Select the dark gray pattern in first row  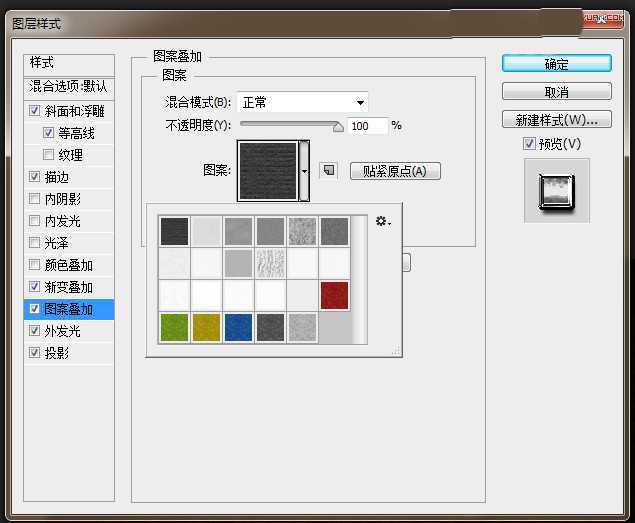(174, 231)
